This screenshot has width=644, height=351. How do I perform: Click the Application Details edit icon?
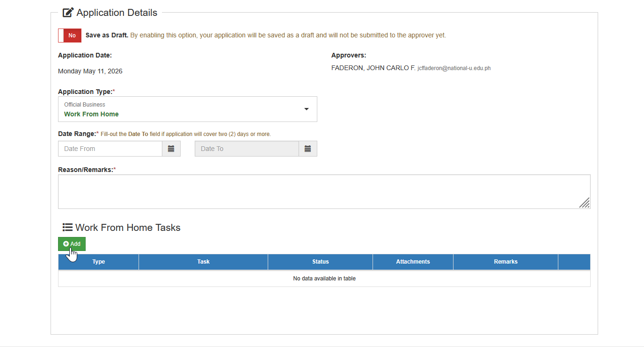pyautogui.click(x=68, y=13)
